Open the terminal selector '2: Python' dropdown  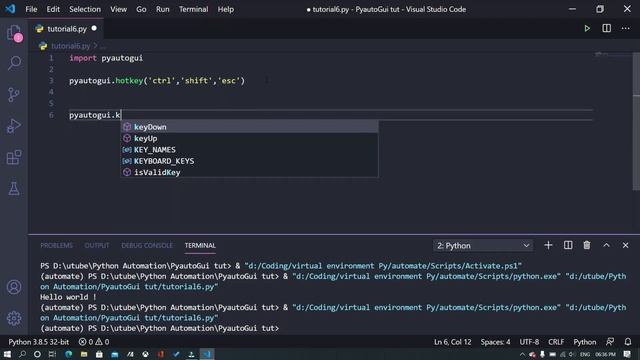click(x=483, y=246)
